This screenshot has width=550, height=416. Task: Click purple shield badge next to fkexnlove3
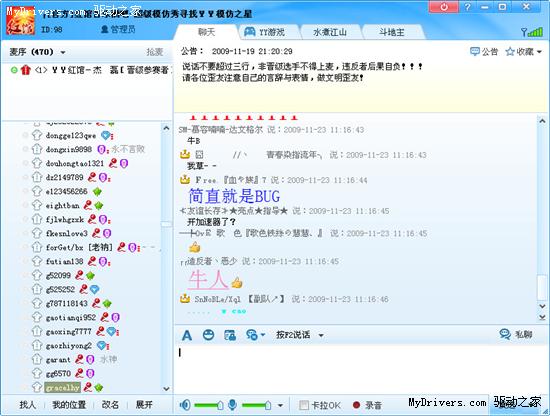[x=107, y=234]
